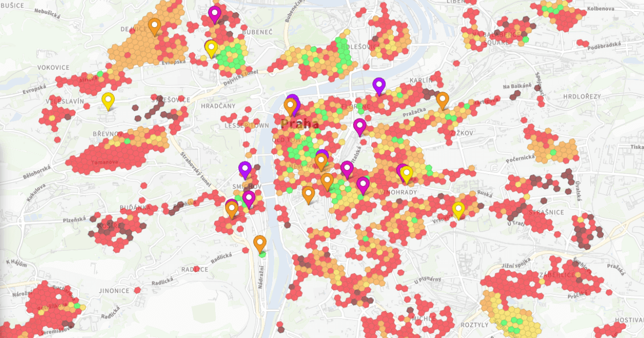Viewport: 644px width, 338px height.
Task: Click the Vinohrady district label
Action: tap(399, 193)
